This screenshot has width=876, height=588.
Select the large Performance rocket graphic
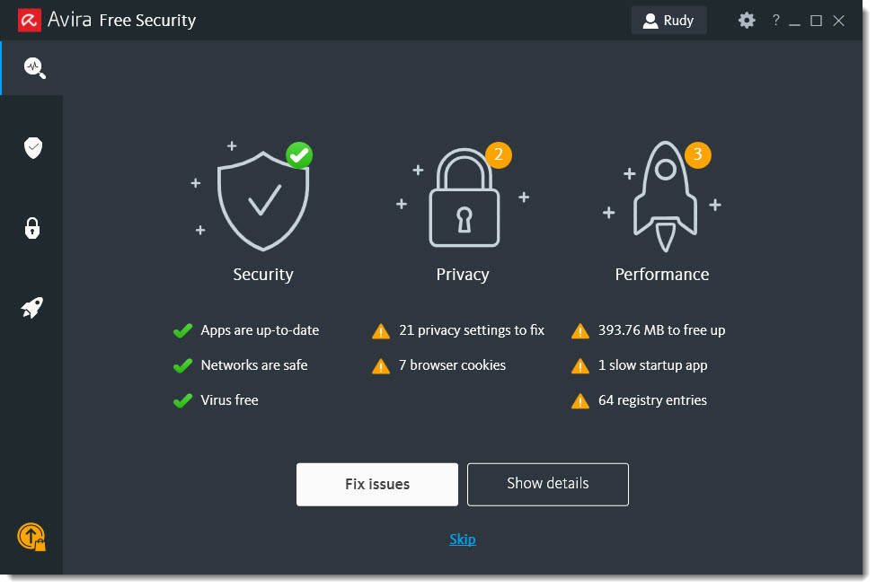[x=665, y=197]
